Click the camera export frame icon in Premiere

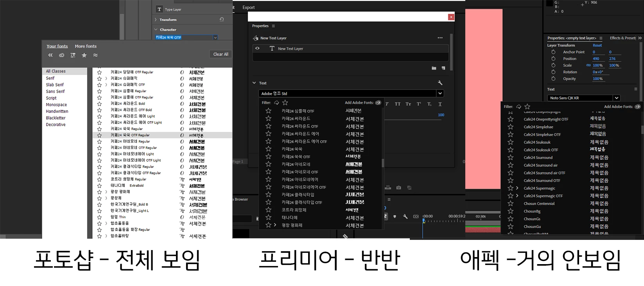[398, 188]
